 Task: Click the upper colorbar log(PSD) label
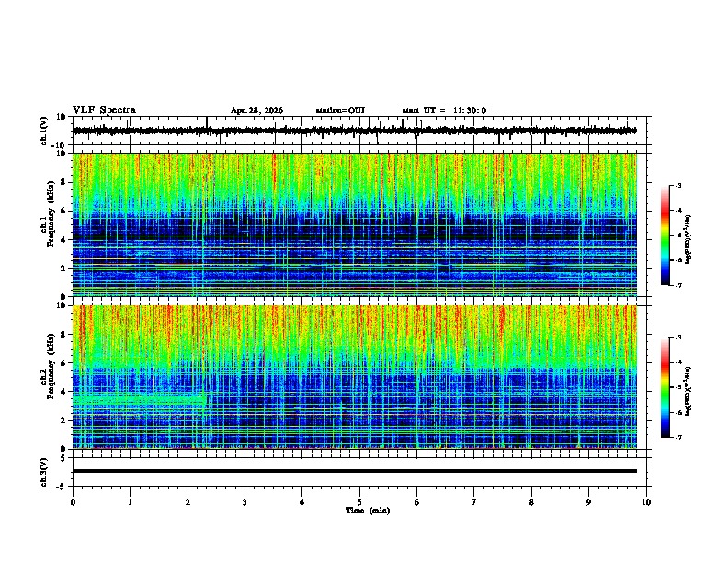pos(688,239)
